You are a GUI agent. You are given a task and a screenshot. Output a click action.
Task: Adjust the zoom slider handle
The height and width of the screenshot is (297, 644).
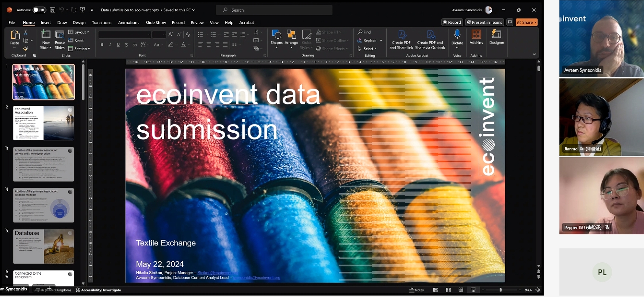tap(501, 290)
